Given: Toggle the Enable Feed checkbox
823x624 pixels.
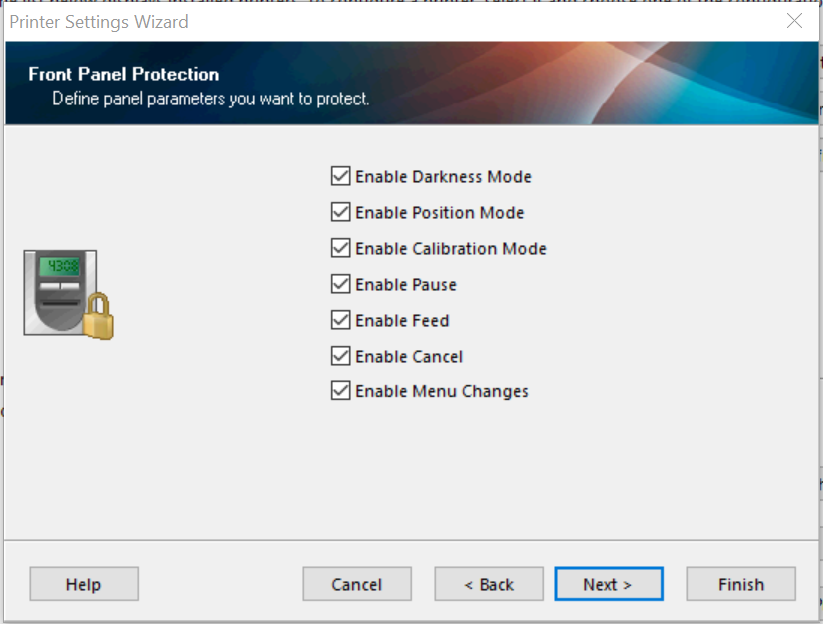Looking at the screenshot, I should 340,320.
